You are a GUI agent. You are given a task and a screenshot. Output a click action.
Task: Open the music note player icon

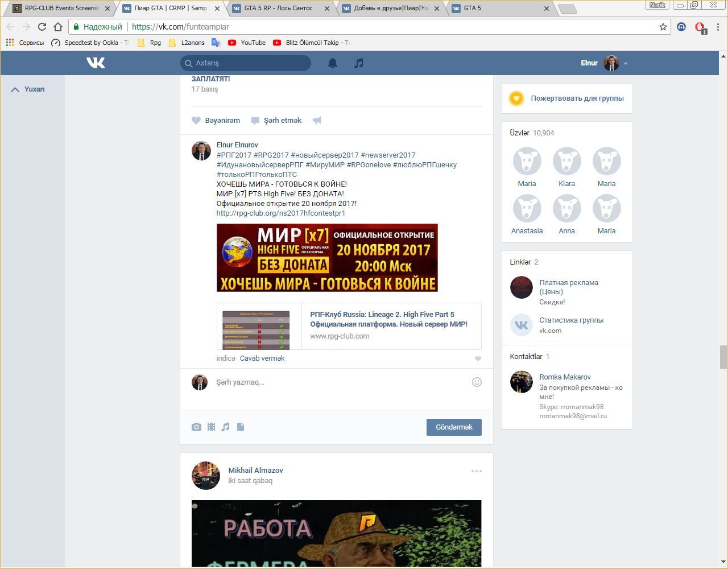(x=358, y=63)
